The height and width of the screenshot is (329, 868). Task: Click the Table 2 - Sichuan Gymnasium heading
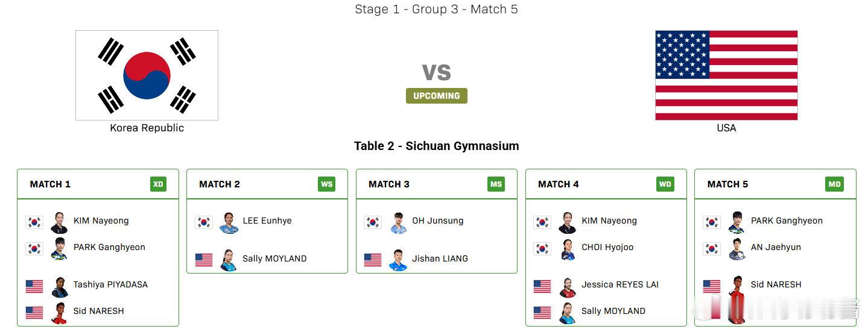(436, 146)
